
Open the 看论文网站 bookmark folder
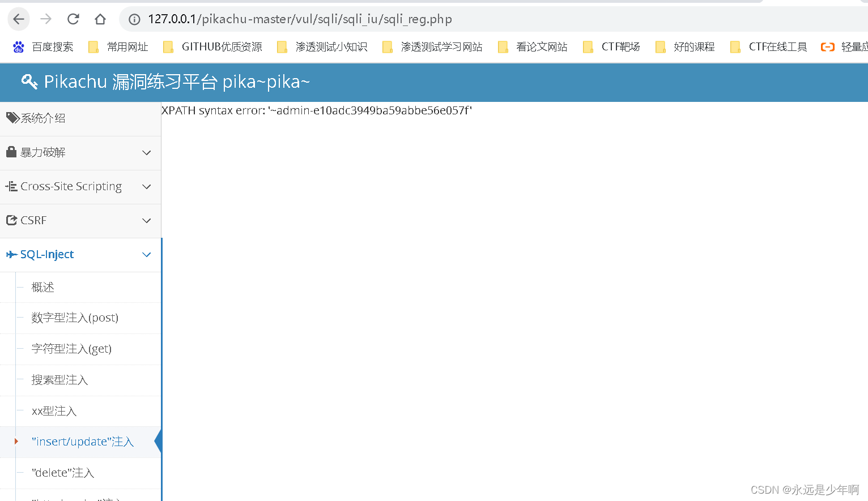pyautogui.click(x=533, y=47)
